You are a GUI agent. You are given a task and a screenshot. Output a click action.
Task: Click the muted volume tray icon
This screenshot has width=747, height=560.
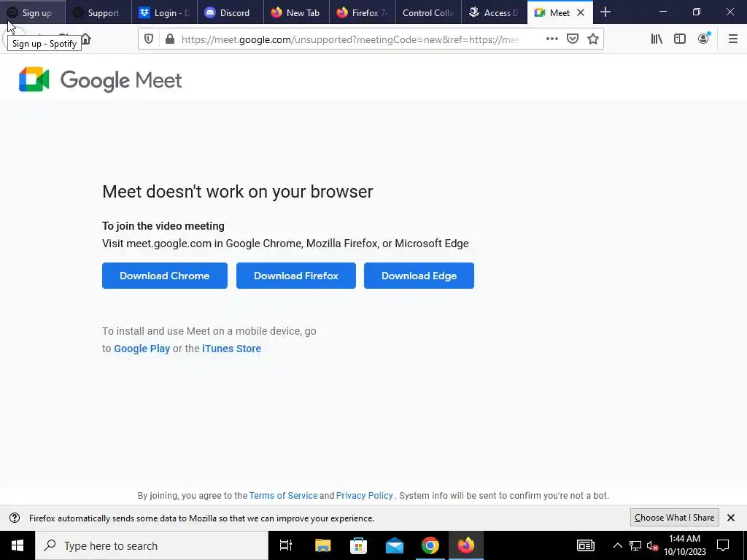point(652,545)
